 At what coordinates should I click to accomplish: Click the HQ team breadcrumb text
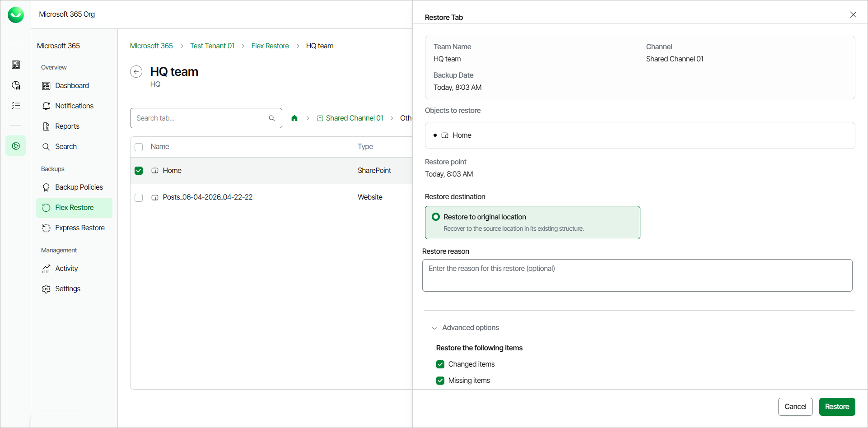[320, 46]
